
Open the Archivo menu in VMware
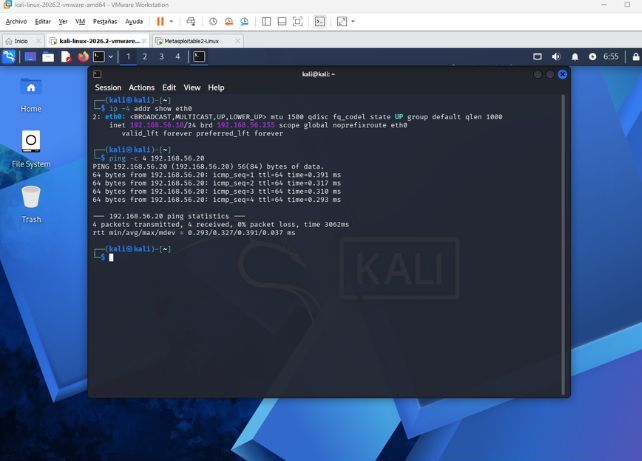point(16,21)
